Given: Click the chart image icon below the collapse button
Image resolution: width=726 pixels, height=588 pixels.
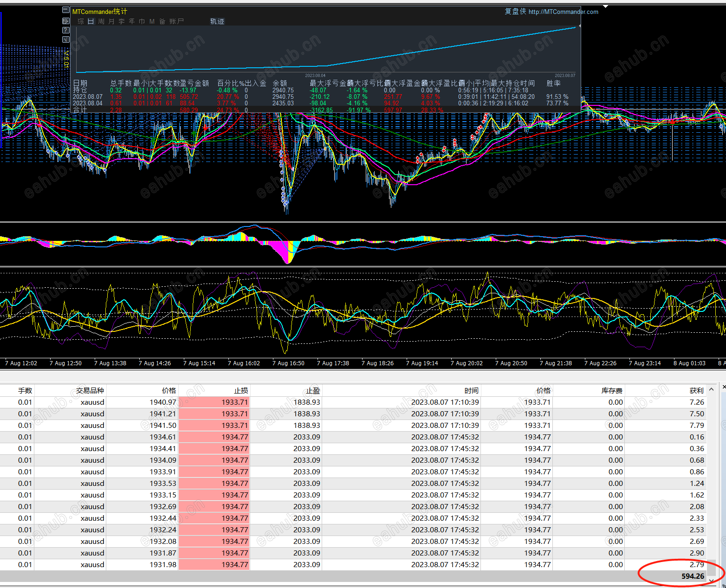Looking at the screenshot, I should [x=65, y=21].
